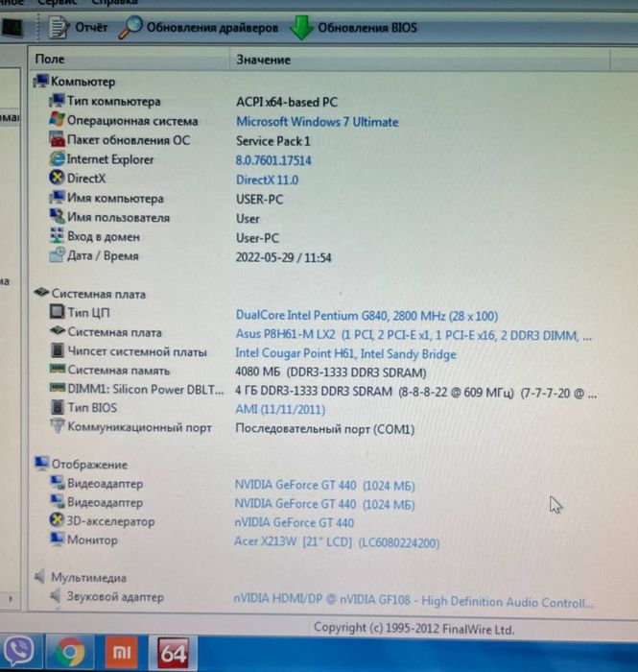Open Google Chrome from the taskbar
This screenshot has width=638, height=672.
[x=70, y=652]
